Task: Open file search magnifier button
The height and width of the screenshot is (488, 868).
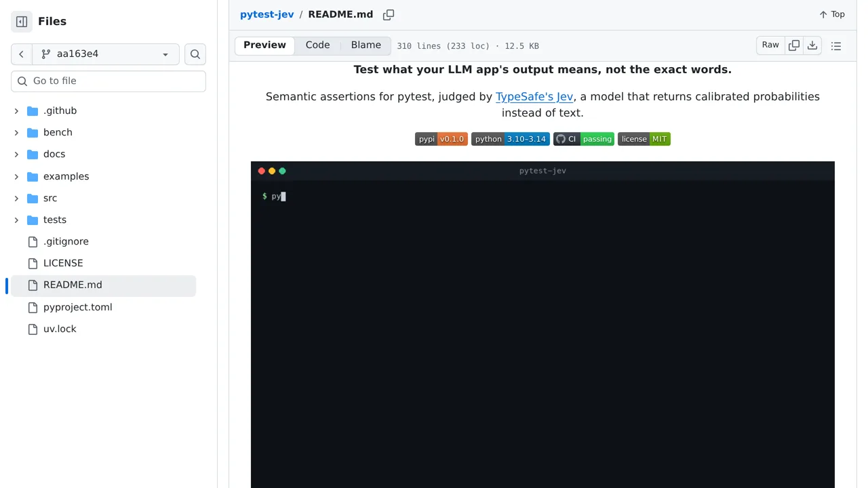Action: (x=195, y=54)
